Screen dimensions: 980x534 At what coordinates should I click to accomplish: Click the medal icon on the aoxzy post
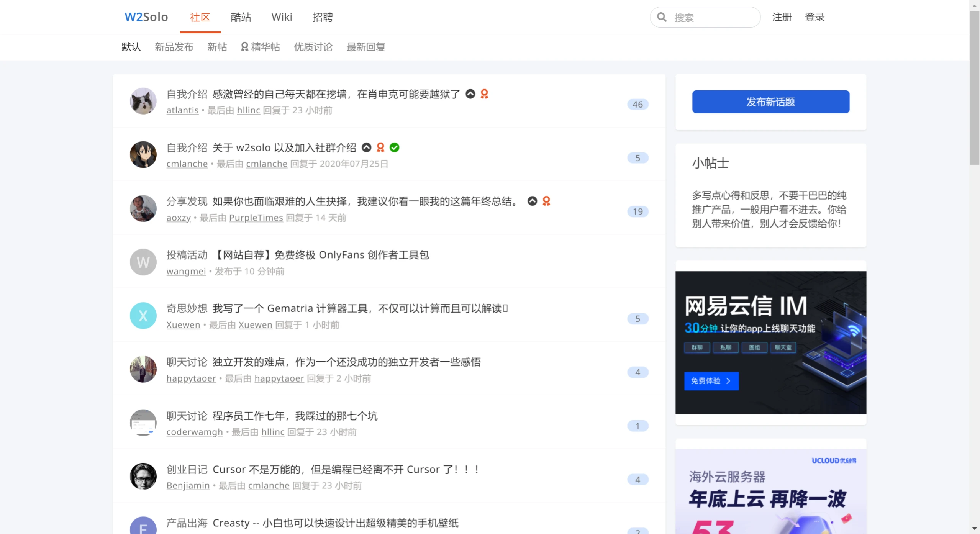click(546, 201)
